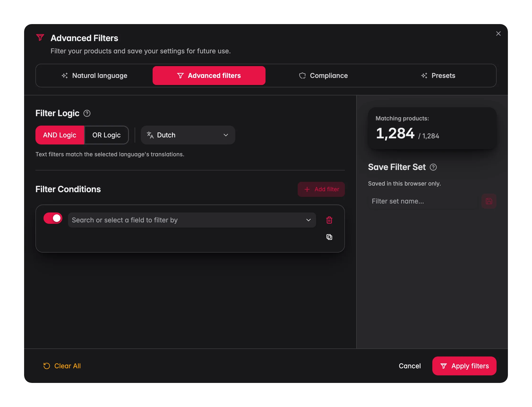Switch to Compliance tab
The image size is (532, 407).
323,76
